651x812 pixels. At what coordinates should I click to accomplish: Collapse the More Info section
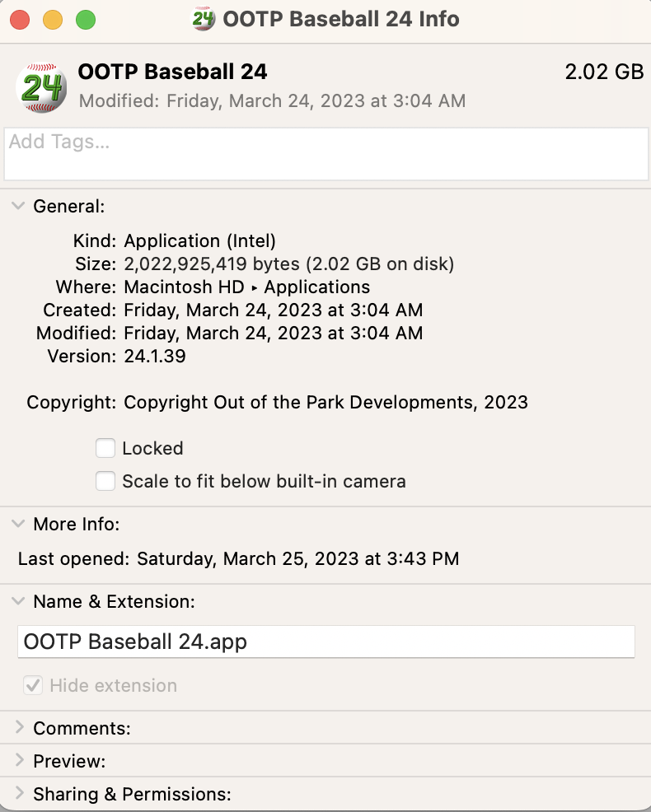(x=18, y=524)
